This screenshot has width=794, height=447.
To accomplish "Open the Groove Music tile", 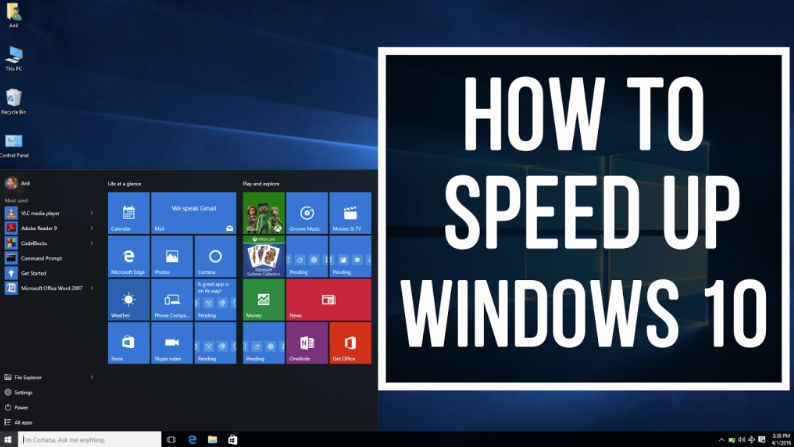I will click(307, 213).
